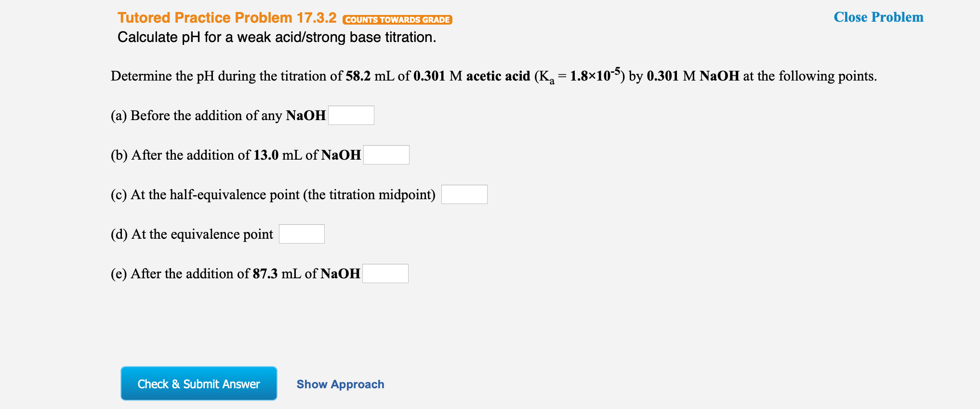Click the part (e) question text

point(235,273)
